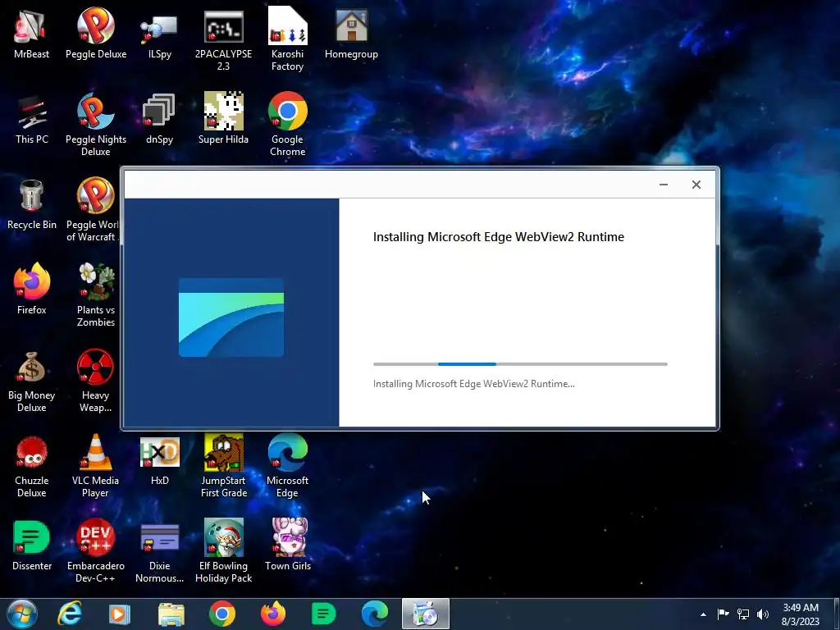Viewport: 840px width, 630px height.
Task: Open the Homegroup desktop icon
Action: pyautogui.click(x=351, y=33)
